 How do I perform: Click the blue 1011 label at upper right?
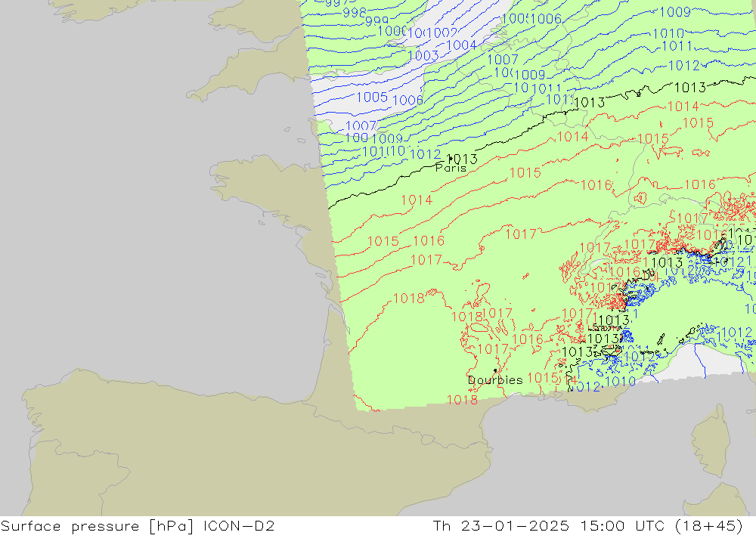coord(677,46)
